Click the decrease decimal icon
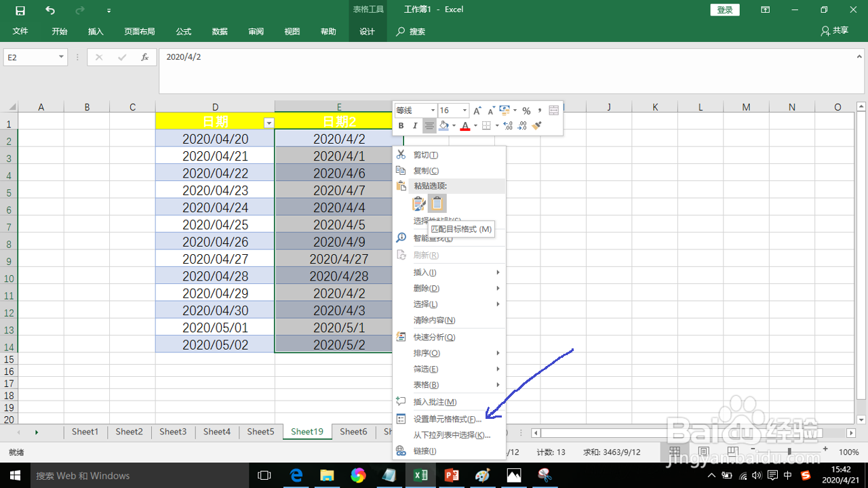The width and height of the screenshot is (868, 488). click(x=522, y=126)
